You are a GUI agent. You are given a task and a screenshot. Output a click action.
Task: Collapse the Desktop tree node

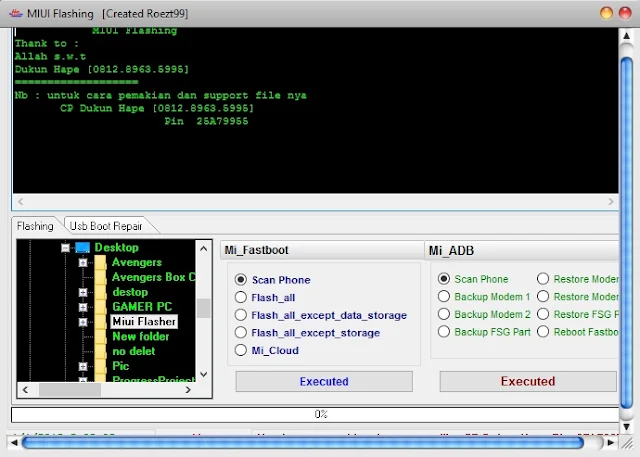(65, 248)
